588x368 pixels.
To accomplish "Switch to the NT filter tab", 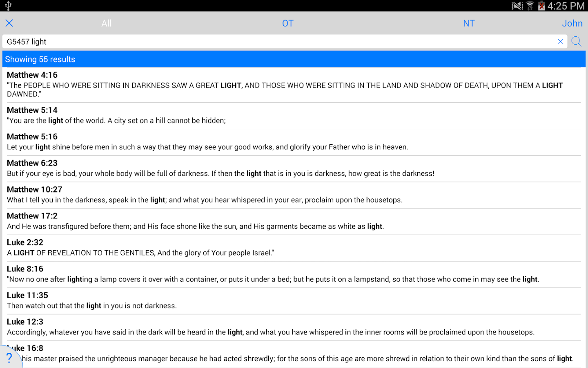I will click(469, 23).
